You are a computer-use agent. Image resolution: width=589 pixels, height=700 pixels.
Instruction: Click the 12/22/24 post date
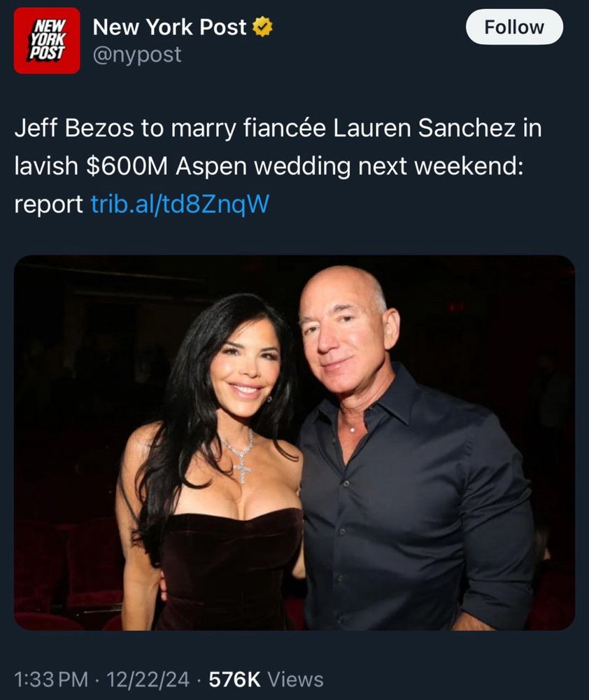coord(148,680)
